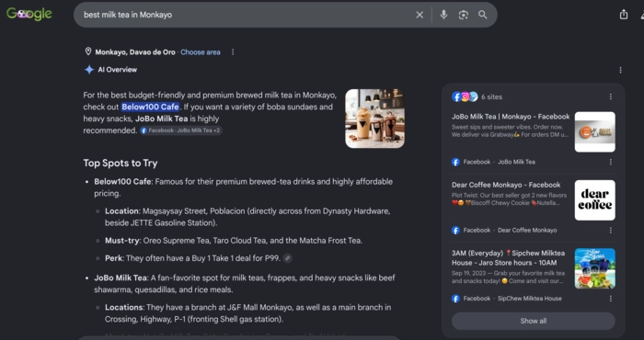This screenshot has height=340, width=644.
Task: Click the share icon at top right
Action: tap(624, 15)
